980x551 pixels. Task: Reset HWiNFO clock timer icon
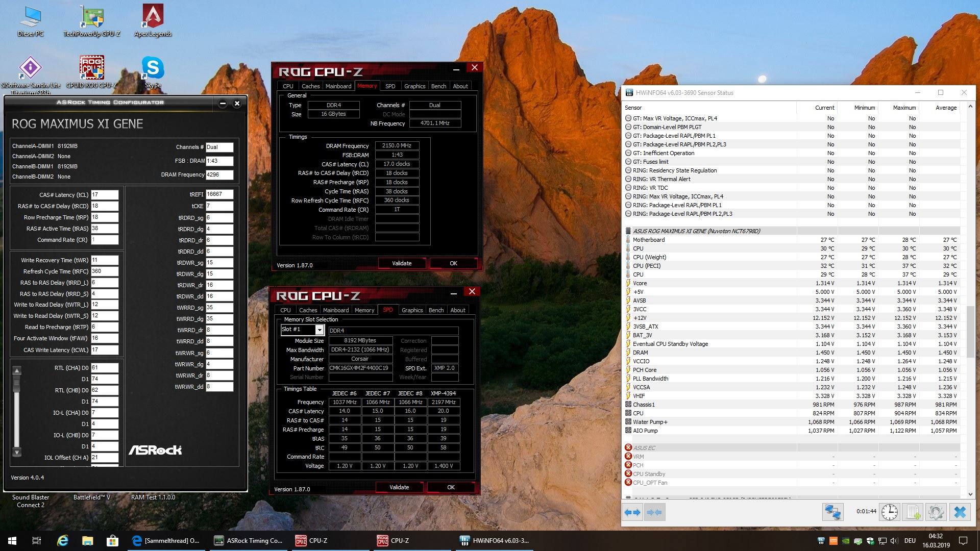click(889, 512)
